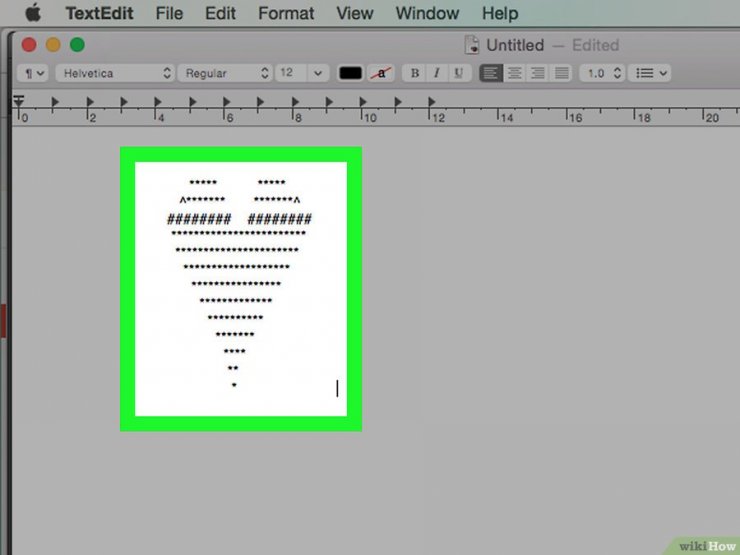
Task: Select the tab stop at ruler mark 12
Action: 431,101
